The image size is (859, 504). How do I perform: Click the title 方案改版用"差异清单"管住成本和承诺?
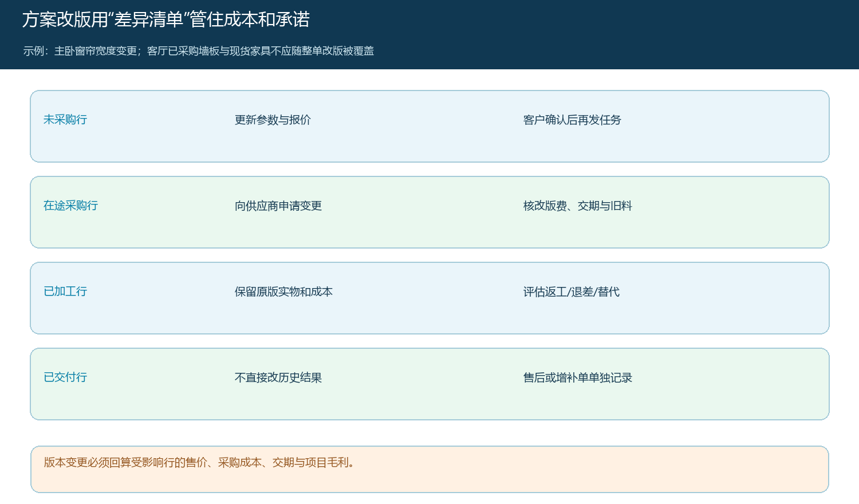(166, 19)
